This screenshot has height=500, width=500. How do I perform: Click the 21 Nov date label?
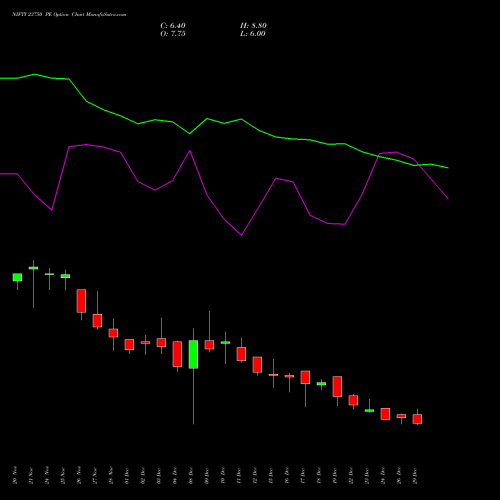(31, 475)
